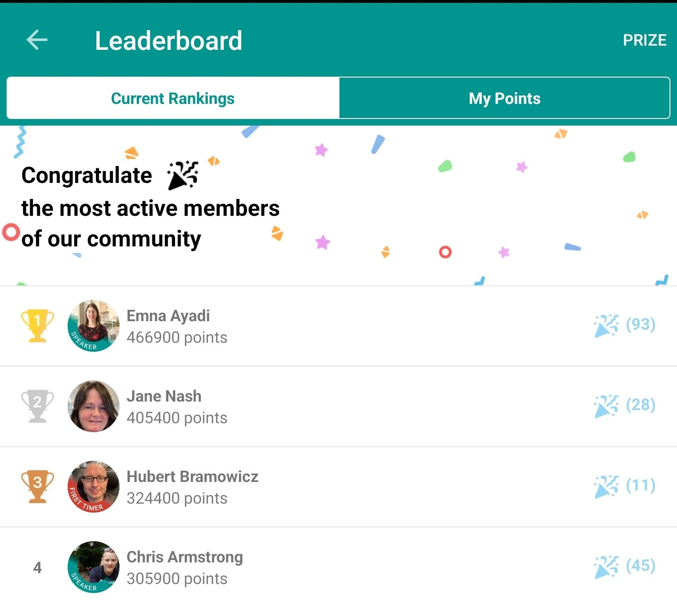Select the name Hubert Bramowicz
The width and height of the screenshot is (677, 616).
pos(193,476)
